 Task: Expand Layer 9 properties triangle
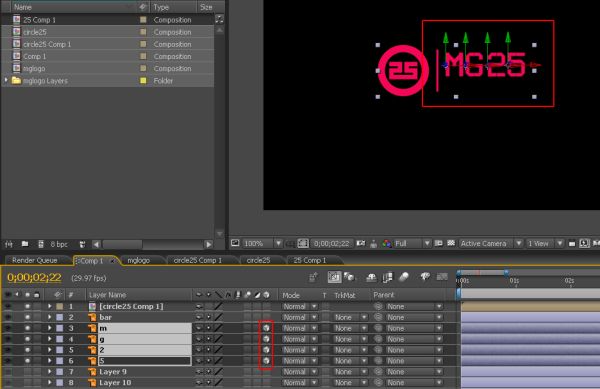tap(49, 372)
